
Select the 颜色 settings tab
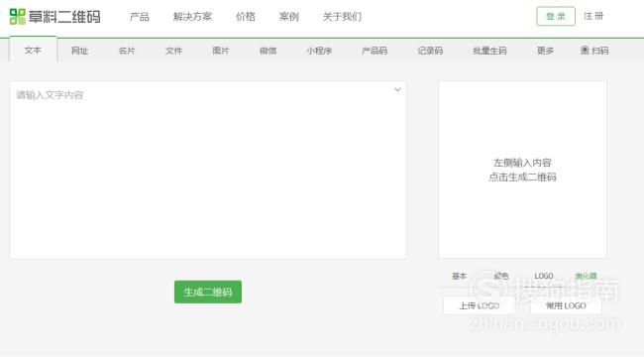pyautogui.click(x=501, y=276)
